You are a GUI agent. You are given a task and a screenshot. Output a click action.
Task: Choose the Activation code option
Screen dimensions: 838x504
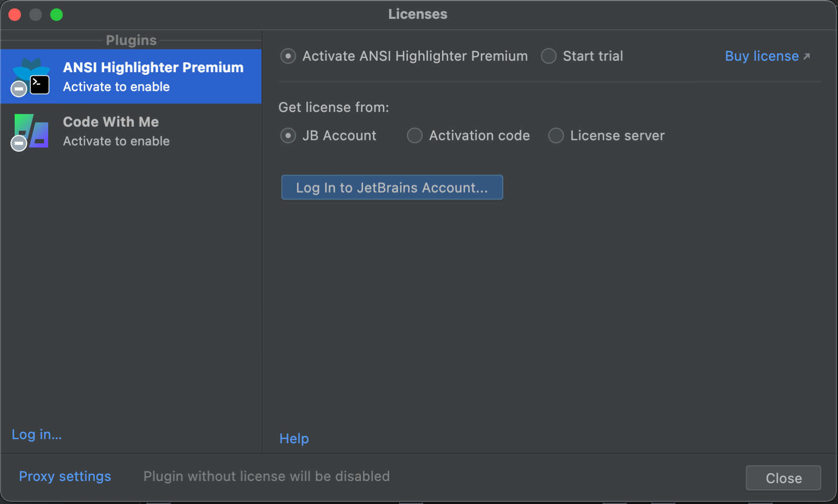415,136
